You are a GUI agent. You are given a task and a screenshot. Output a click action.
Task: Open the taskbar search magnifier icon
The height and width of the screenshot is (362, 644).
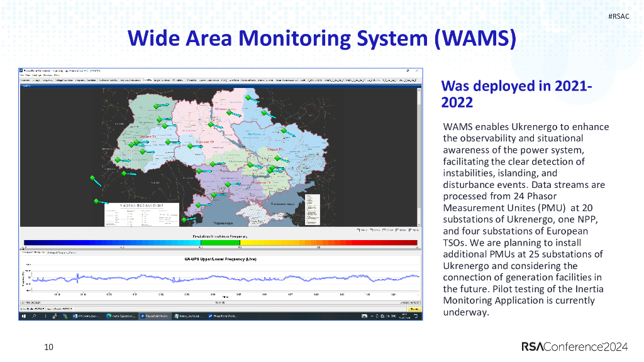(x=35, y=316)
